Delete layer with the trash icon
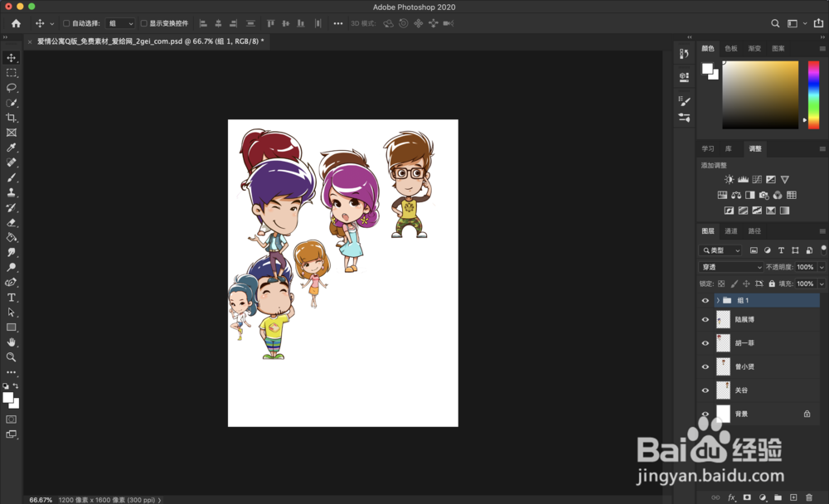Screen dimensions: 829x504 [809, 497]
